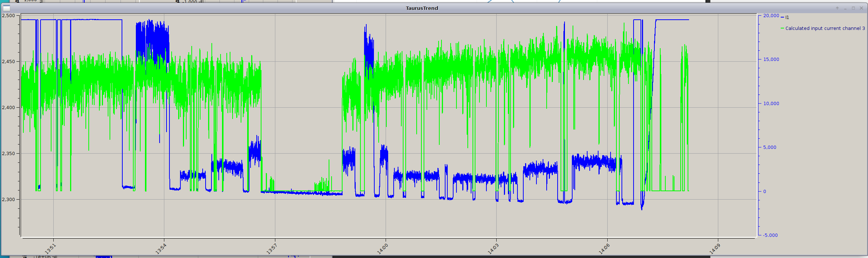
Task: Click the 14:06 time axis label
Action: coord(604,249)
